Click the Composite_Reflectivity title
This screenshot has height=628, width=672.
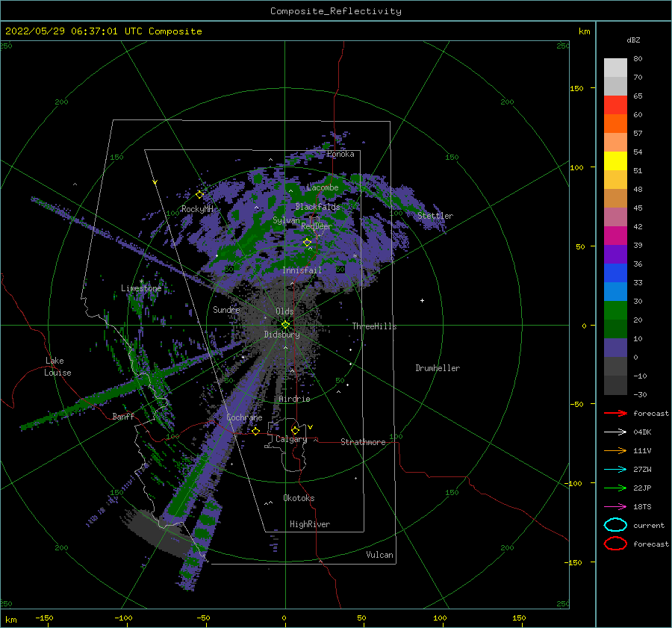[x=336, y=11]
